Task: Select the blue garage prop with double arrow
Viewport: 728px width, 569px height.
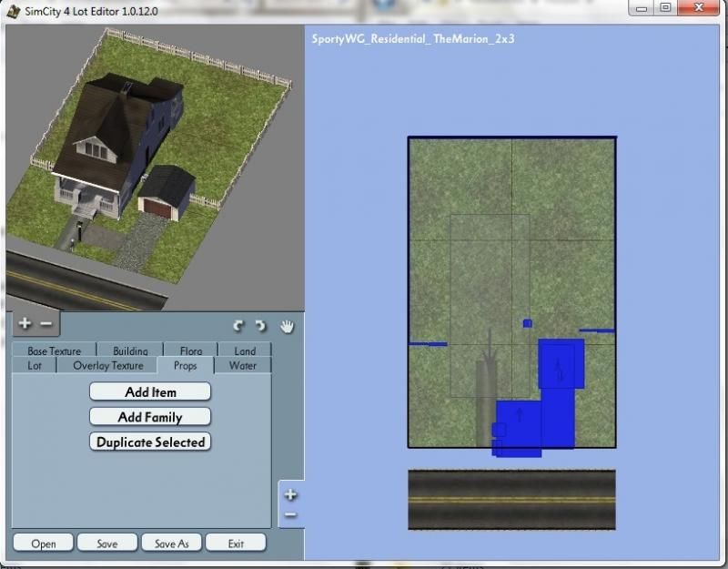Action: (561, 363)
